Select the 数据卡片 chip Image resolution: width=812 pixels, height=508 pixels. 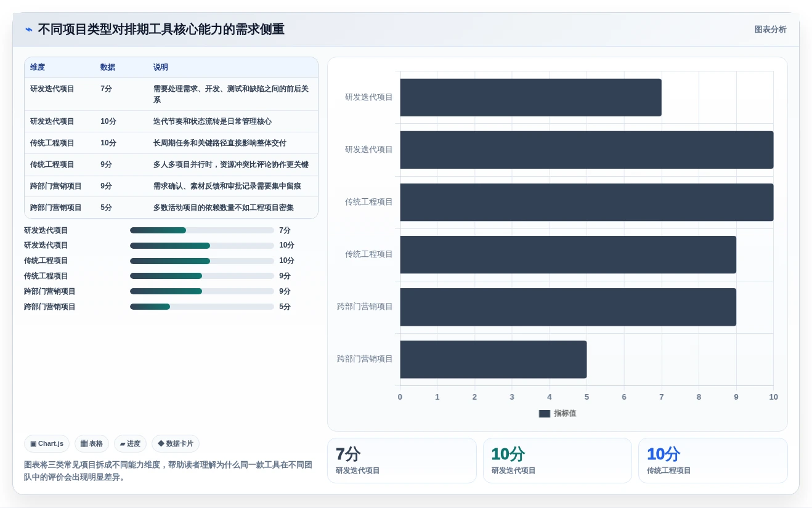176,443
